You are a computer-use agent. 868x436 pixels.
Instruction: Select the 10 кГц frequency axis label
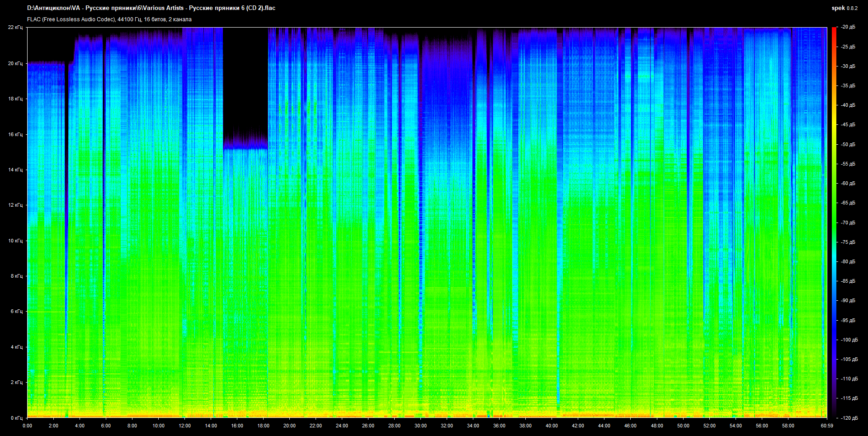pos(15,241)
